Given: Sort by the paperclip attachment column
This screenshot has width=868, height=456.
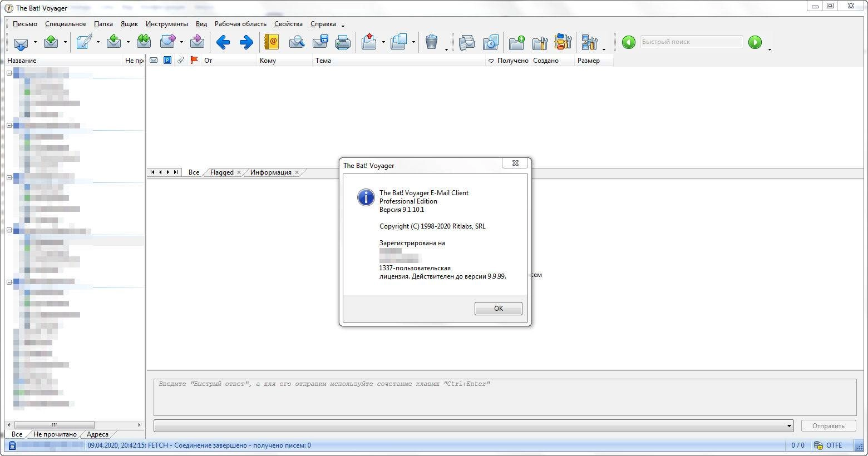Looking at the screenshot, I should (181, 60).
